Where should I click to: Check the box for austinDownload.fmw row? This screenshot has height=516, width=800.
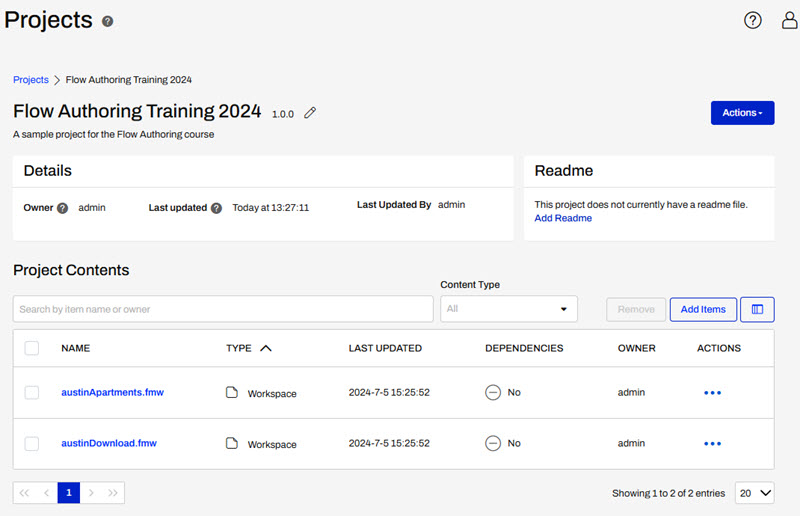pos(32,443)
